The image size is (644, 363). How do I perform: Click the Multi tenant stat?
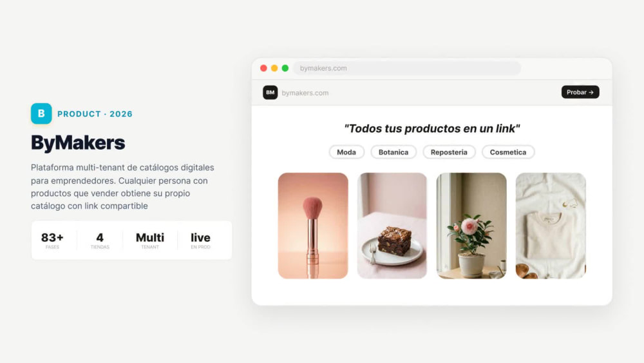click(150, 240)
